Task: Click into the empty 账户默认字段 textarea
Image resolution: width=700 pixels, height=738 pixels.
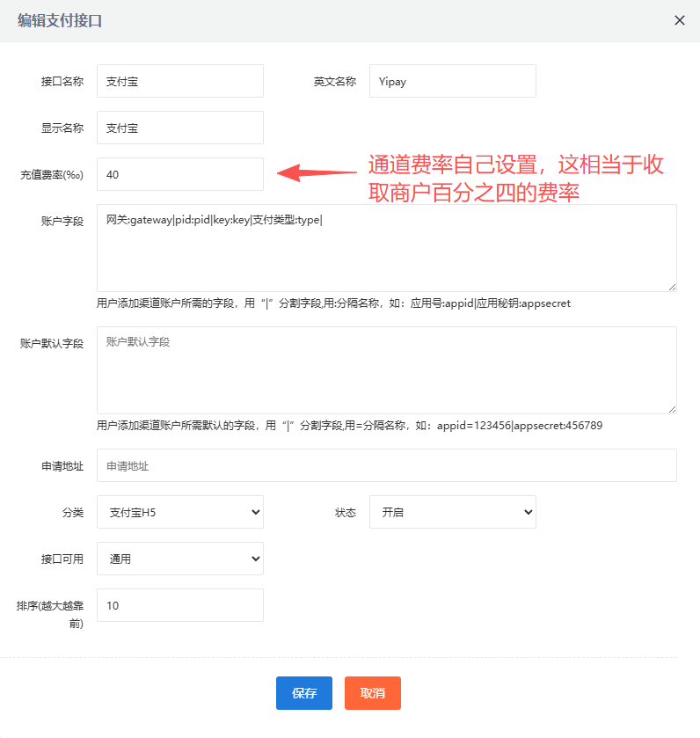Action: [x=386, y=370]
